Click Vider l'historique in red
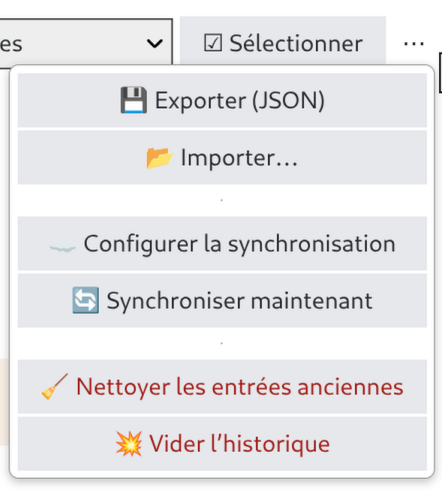 coord(222,444)
